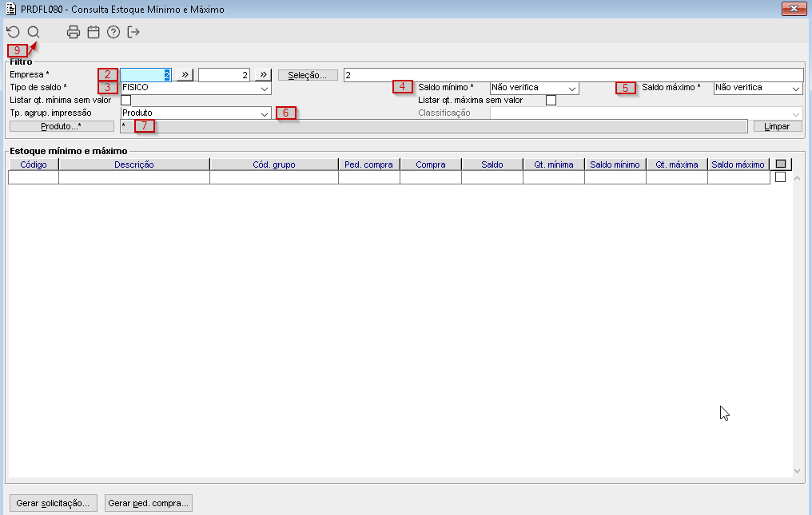Open Saldo mínimo dropdown
This screenshot has height=515, width=812.
pyautogui.click(x=571, y=89)
